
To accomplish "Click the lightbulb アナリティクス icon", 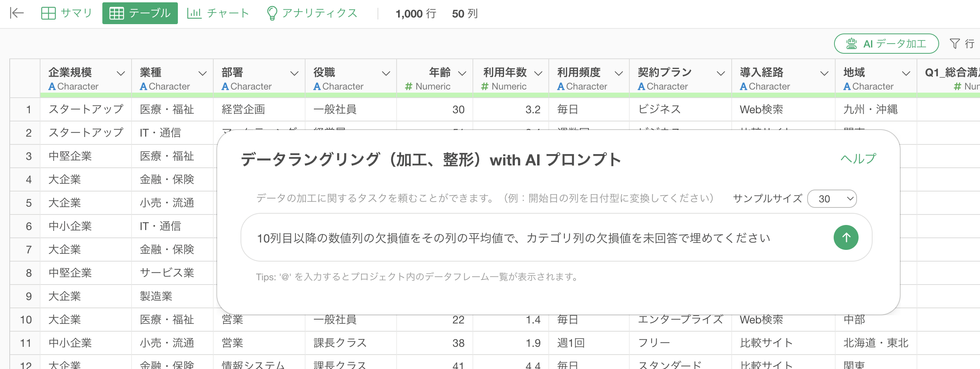I will click(x=272, y=13).
